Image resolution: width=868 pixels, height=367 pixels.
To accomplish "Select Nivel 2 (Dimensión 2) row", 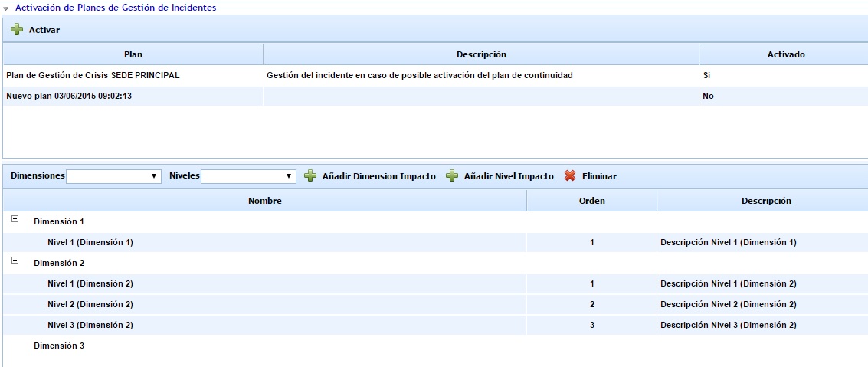I will pyautogui.click(x=90, y=304).
